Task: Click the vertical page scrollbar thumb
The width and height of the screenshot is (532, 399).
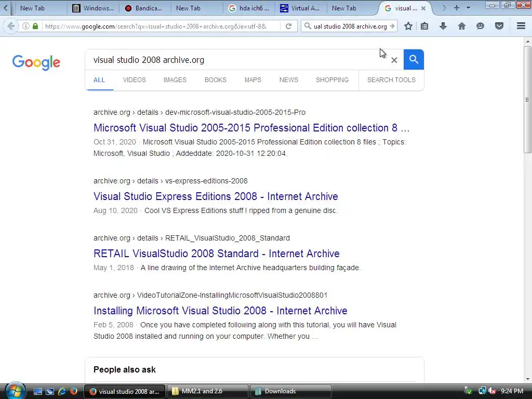Action: [527, 100]
